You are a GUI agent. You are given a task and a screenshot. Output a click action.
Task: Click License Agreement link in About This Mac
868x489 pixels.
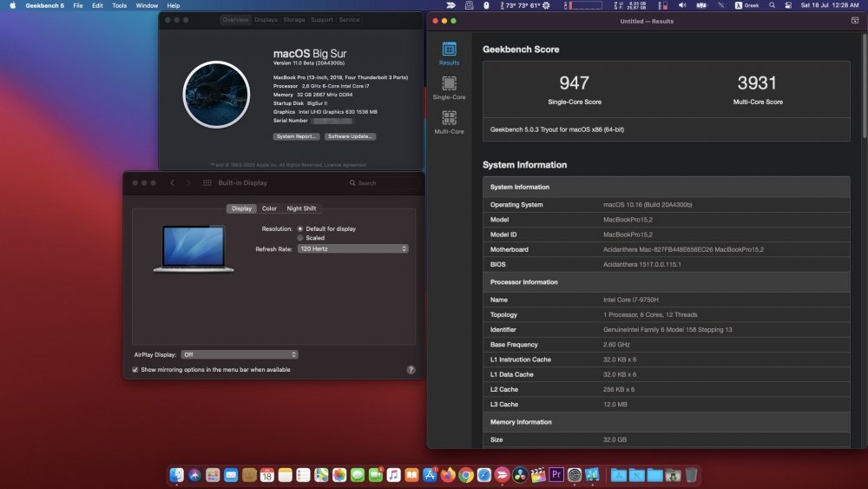pos(345,164)
